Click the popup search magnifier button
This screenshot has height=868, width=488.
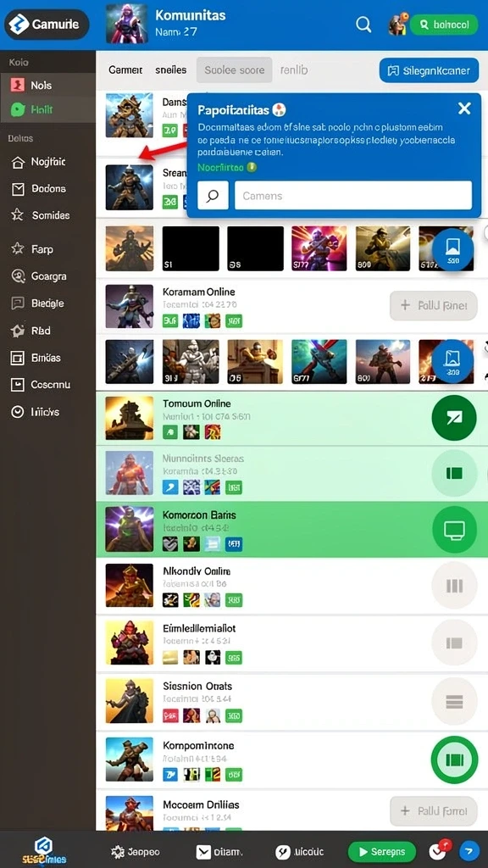click(213, 196)
